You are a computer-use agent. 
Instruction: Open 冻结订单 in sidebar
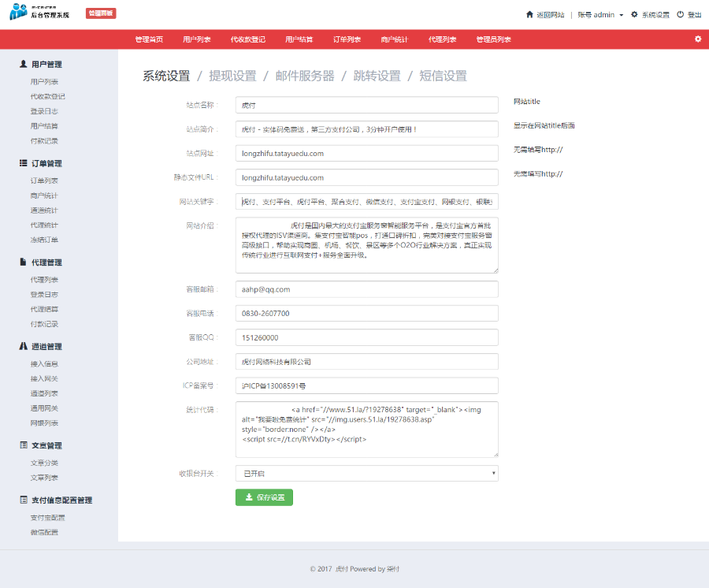pyautogui.click(x=44, y=240)
